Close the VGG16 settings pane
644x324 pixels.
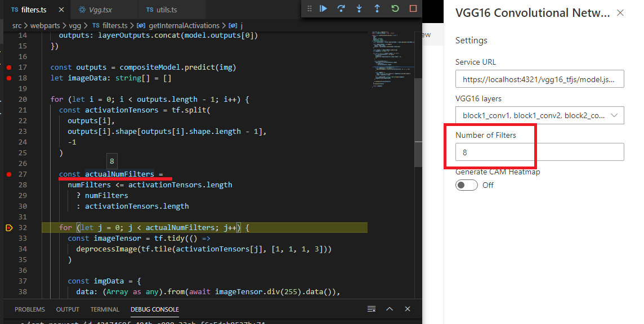[620, 13]
